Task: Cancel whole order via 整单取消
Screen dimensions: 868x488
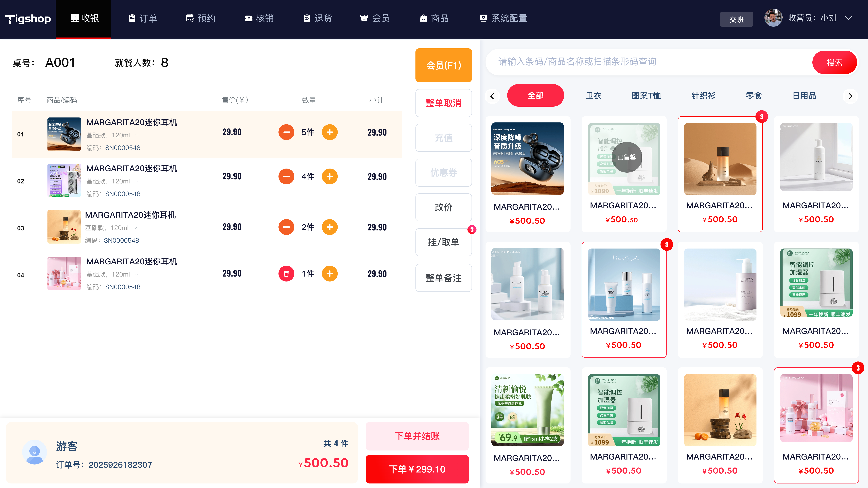Action: [x=443, y=103]
